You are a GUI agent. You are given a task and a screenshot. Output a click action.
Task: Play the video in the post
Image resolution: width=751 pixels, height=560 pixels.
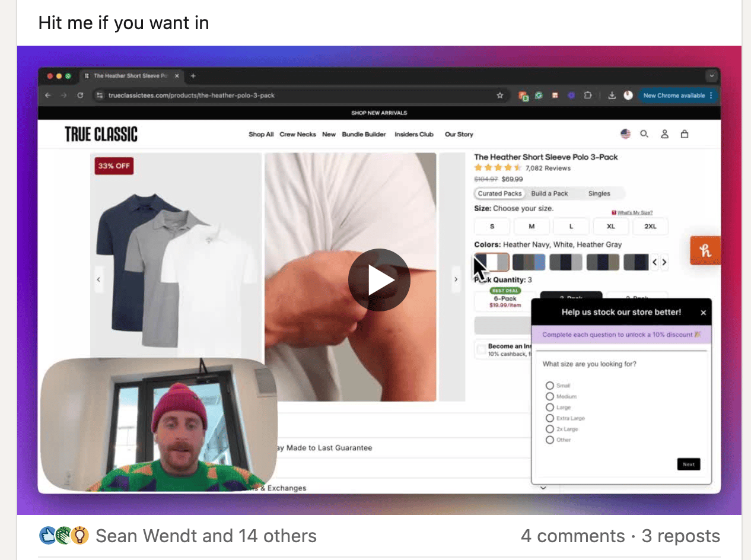point(379,280)
